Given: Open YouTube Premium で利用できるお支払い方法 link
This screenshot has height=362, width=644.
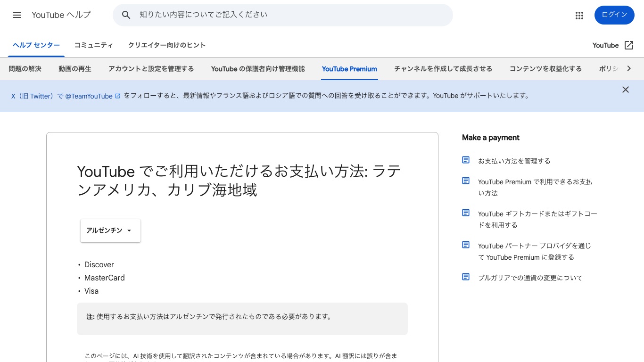Looking at the screenshot, I should click(535, 187).
